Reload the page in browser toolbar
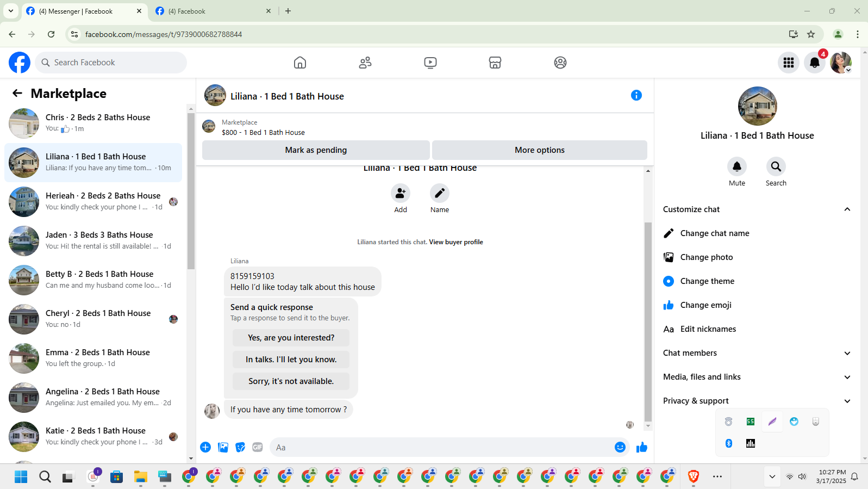 (51, 34)
